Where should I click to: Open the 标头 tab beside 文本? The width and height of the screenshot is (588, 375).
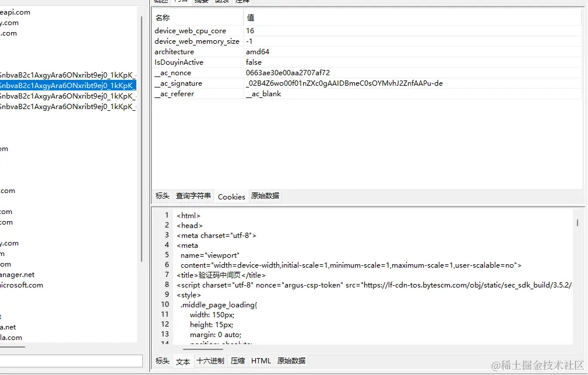(x=163, y=361)
